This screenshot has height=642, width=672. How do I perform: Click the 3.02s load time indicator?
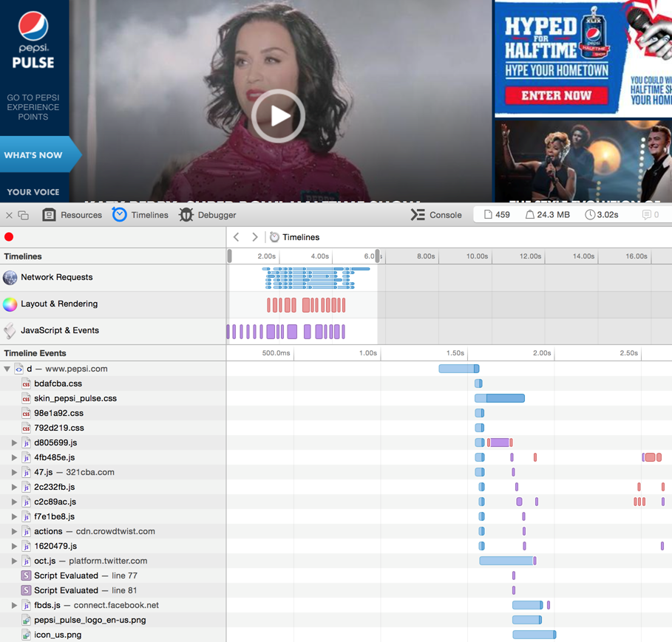point(602,214)
